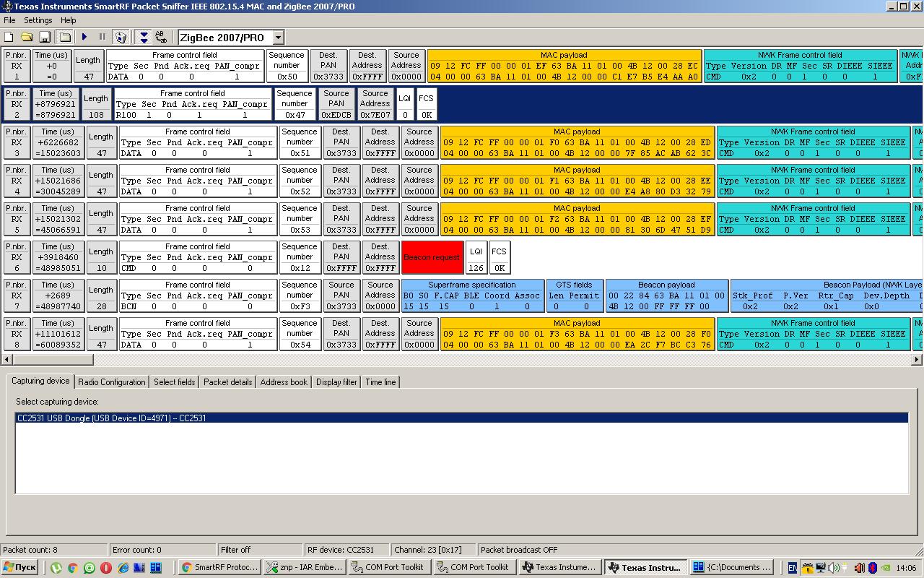The height and width of the screenshot is (578, 924).
Task: Save the capture with the floppy disk icon
Action: click(45, 37)
